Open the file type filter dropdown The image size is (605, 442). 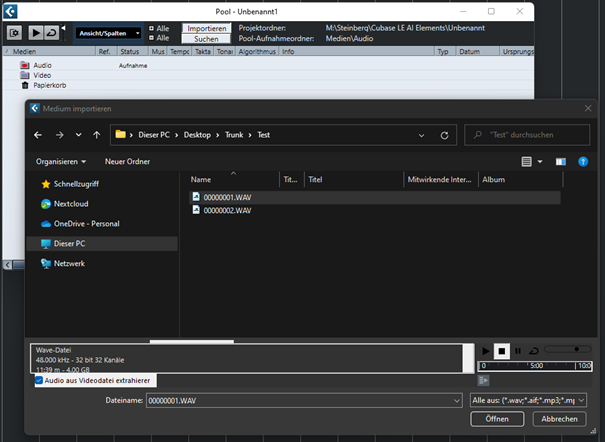point(528,400)
